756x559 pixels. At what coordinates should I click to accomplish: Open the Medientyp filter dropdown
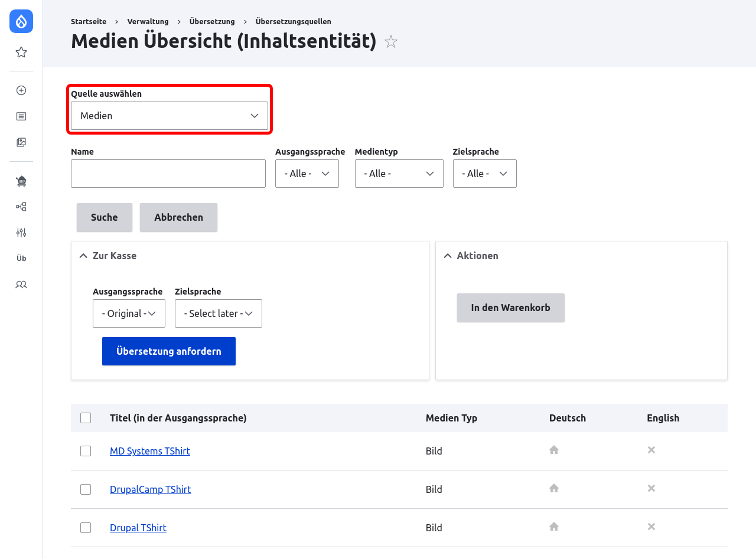click(399, 174)
